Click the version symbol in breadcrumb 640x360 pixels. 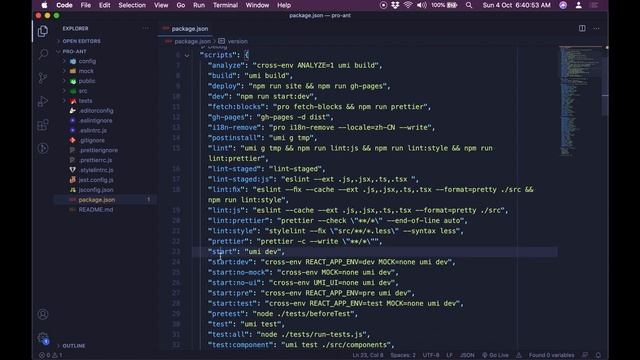pyautogui.click(x=233, y=41)
